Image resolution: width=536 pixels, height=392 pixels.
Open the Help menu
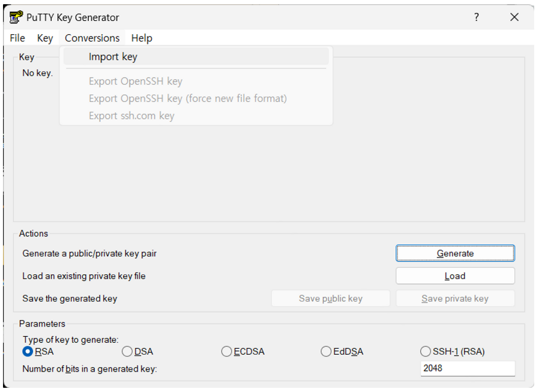142,38
